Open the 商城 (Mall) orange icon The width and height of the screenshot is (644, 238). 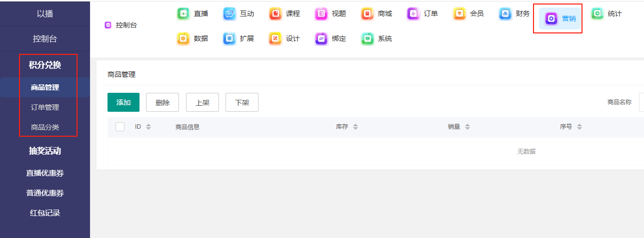coord(367,14)
